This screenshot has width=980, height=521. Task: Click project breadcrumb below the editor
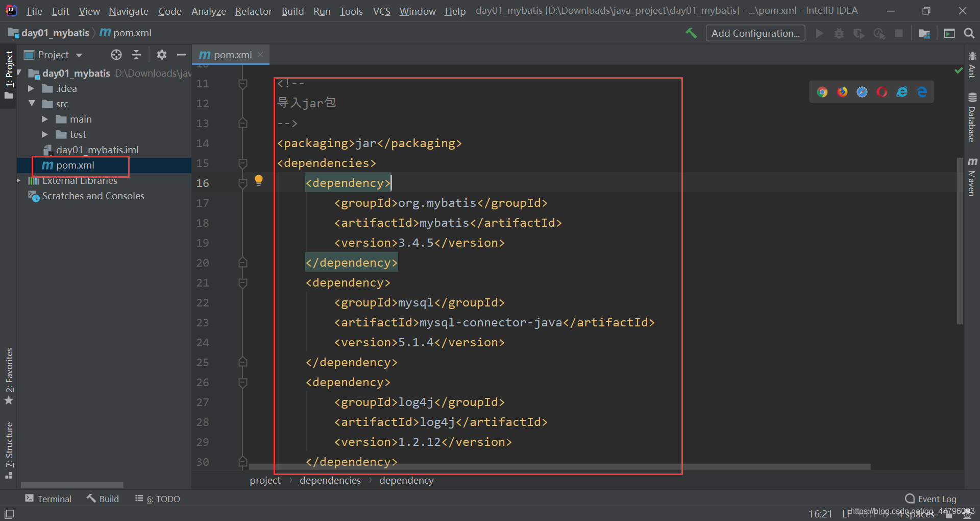[265, 480]
